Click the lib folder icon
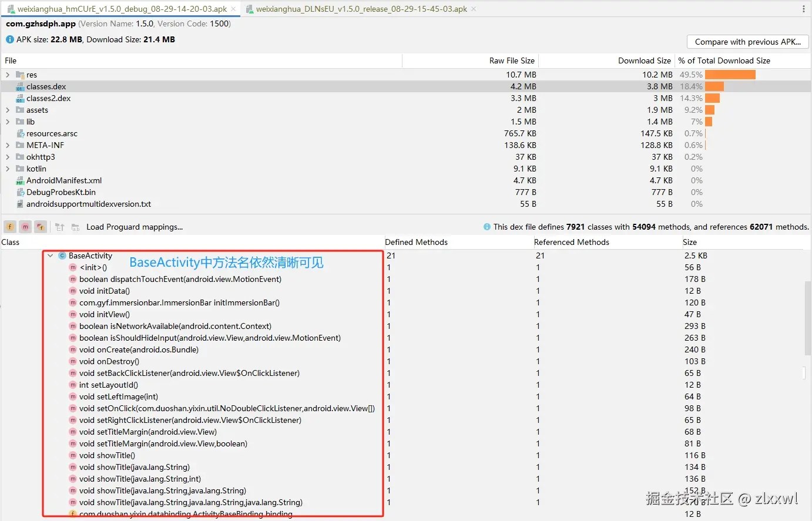Viewport: 812px width, 521px height. tap(20, 122)
